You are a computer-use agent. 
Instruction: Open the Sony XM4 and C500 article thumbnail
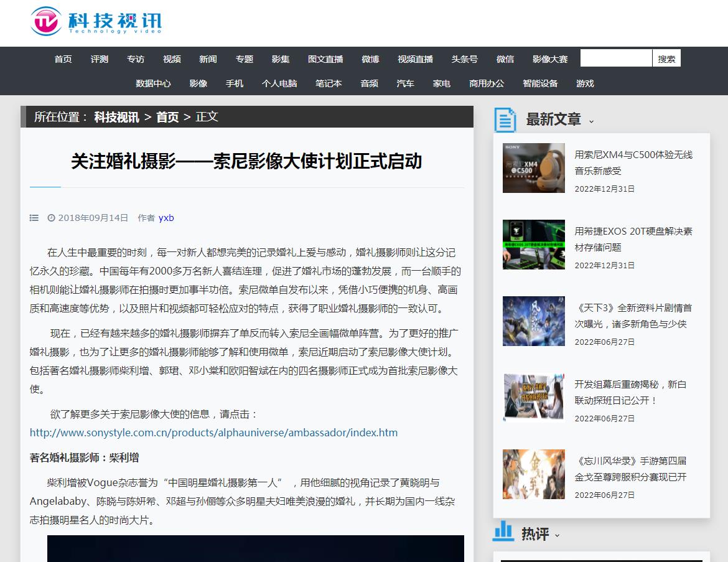[x=534, y=168]
